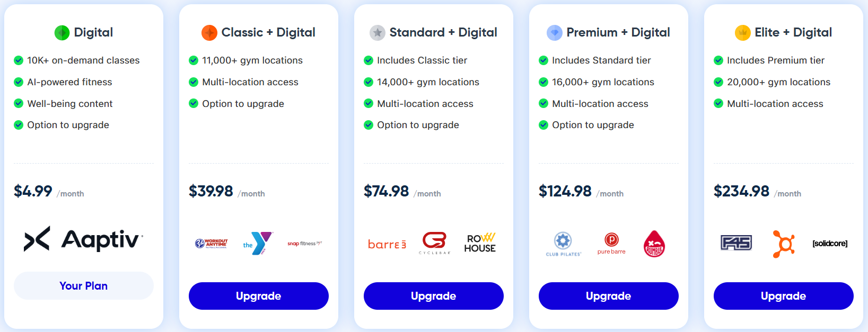
Task: Click the gold crown Elite tier icon
Action: click(742, 33)
